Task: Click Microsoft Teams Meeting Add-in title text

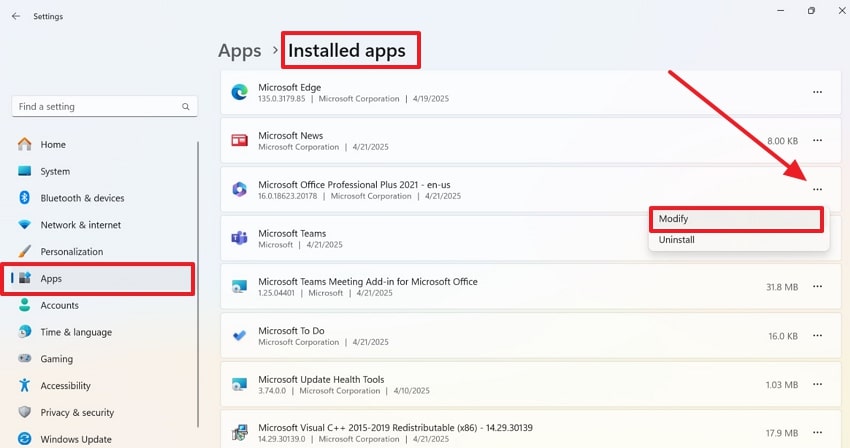Action: click(368, 281)
